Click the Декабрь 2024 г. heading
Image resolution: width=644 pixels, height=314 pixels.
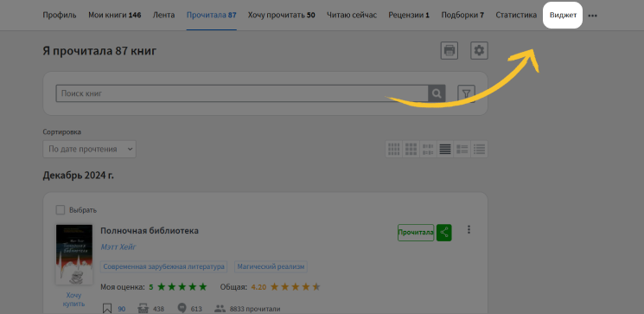tap(79, 176)
